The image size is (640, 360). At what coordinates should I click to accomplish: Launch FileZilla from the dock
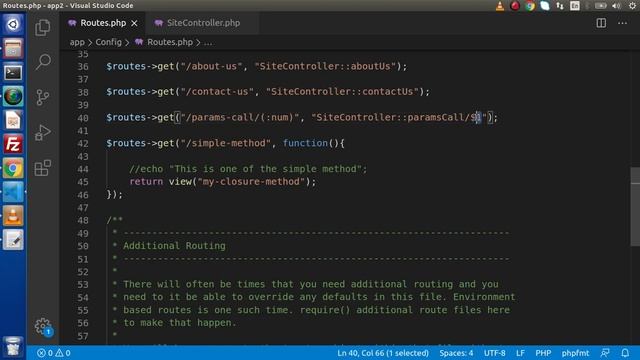click(x=13, y=144)
